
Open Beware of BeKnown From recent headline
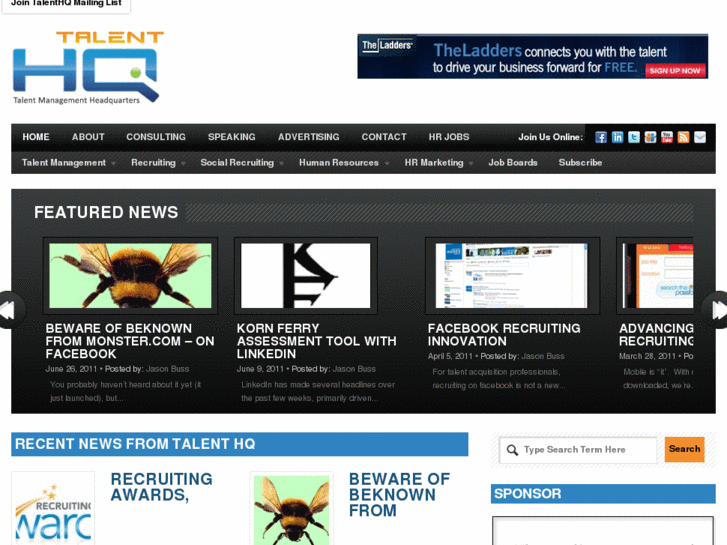tap(400, 495)
